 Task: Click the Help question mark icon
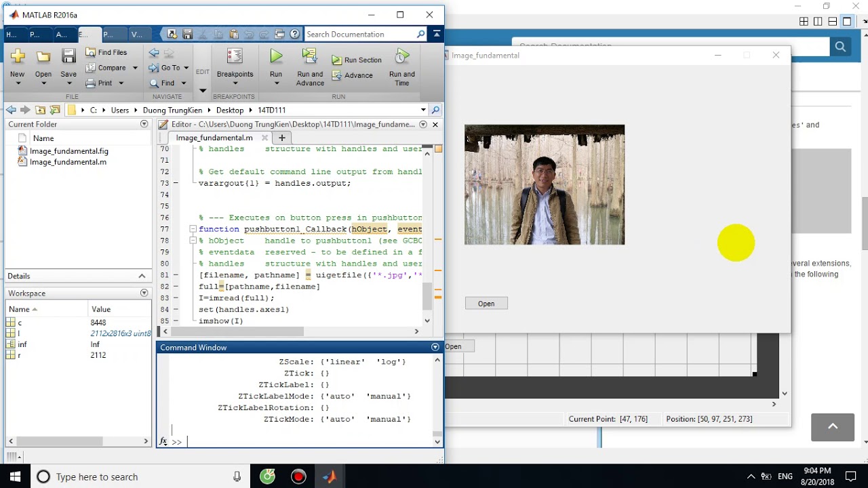295,34
